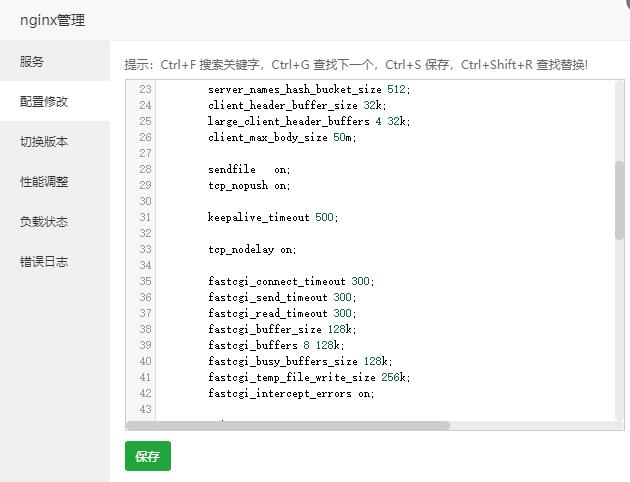This screenshot has width=630, height=482.
Task: Click the keepalive_timeout 500 line
Action: click(x=273, y=217)
